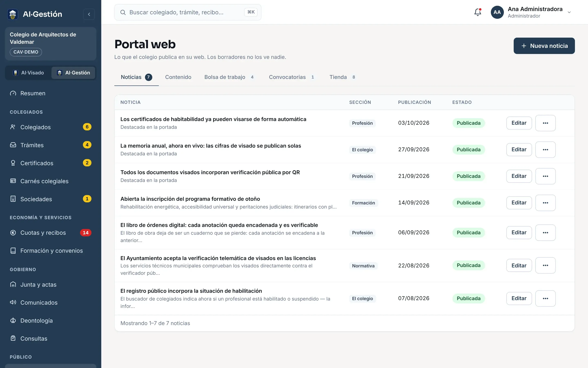Click the CAV·DEMO badge
Viewport: 588px width, 368px height.
point(26,52)
